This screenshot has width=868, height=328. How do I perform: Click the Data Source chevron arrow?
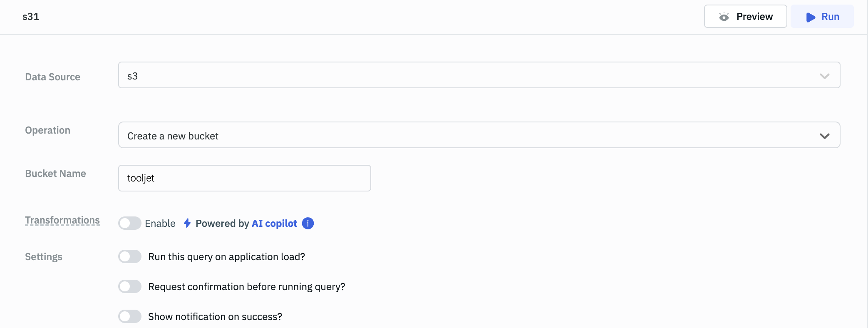(x=824, y=76)
